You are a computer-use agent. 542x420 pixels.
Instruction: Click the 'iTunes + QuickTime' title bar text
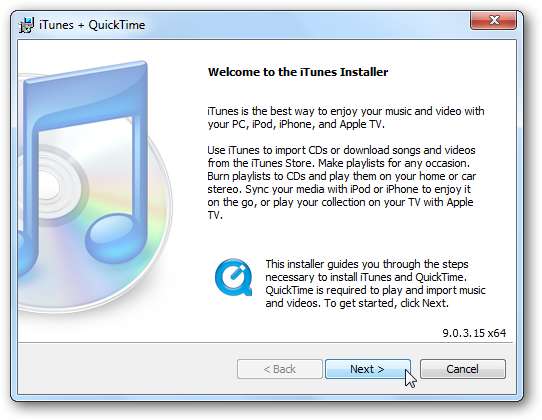(92, 25)
